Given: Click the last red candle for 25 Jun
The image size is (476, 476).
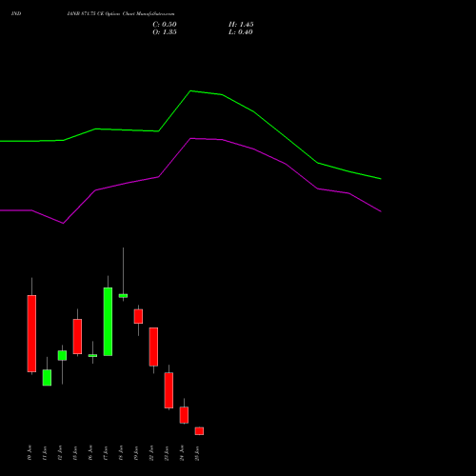Looking at the screenshot, I should point(199,431).
